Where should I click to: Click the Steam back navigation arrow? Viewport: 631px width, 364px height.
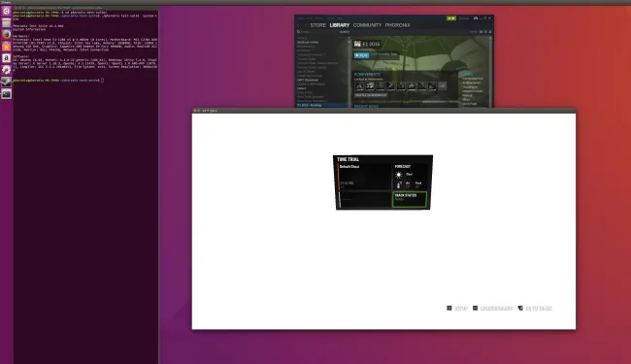(x=299, y=25)
